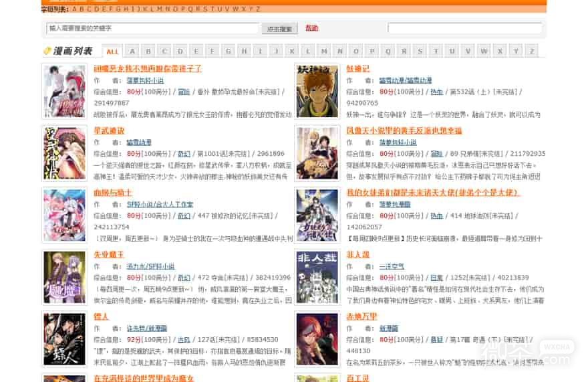Switch to the Y letter tab

516,51
